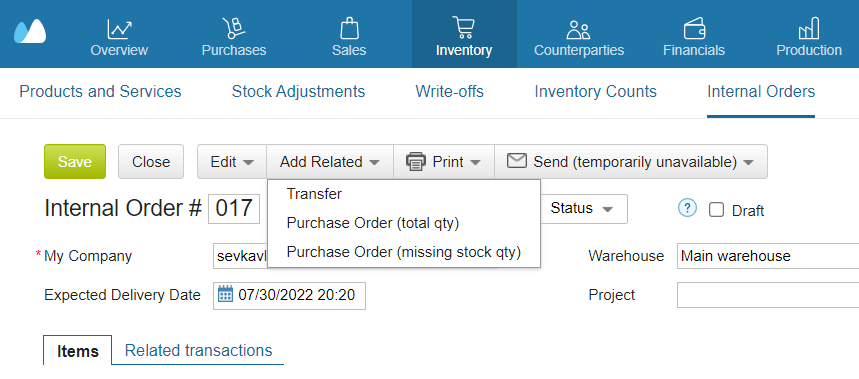Open the Production factory icon
The height and width of the screenshot is (379, 859).
pos(809,28)
